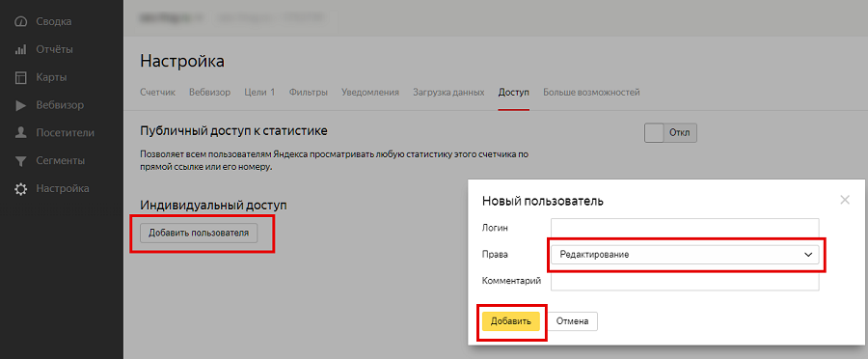This screenshot has width=868, height=359.
Task: Open the Цели 1 tab
Action: point(259,92)
